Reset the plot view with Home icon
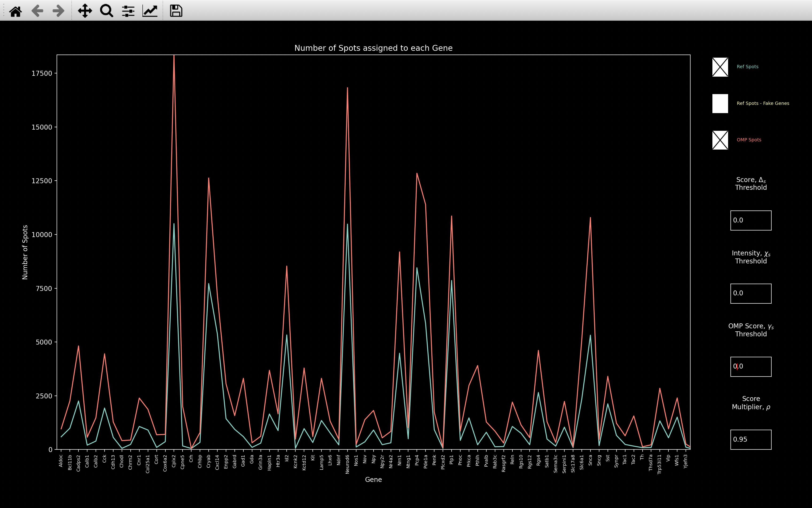812x508 pixels. (16, 11)
